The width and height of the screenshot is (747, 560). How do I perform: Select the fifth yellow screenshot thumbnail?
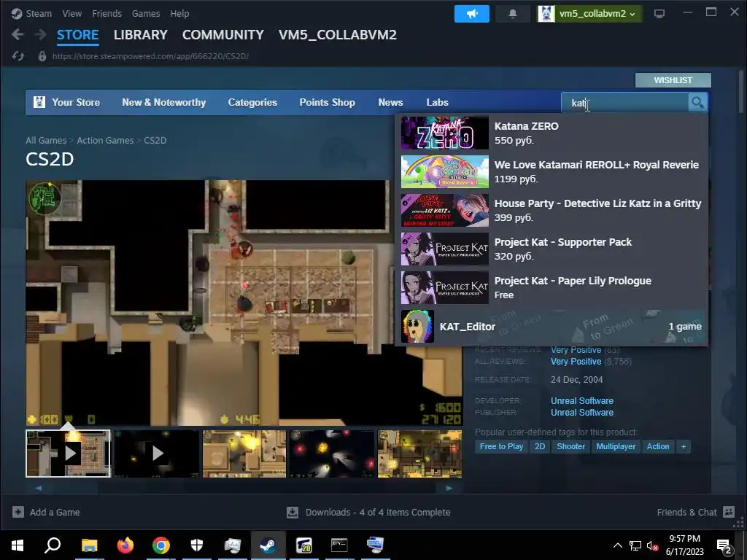click(x=419, y=454)
